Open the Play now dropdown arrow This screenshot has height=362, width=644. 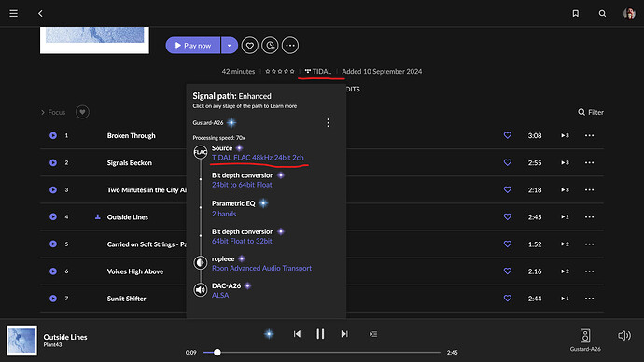[x=230, y=46]
